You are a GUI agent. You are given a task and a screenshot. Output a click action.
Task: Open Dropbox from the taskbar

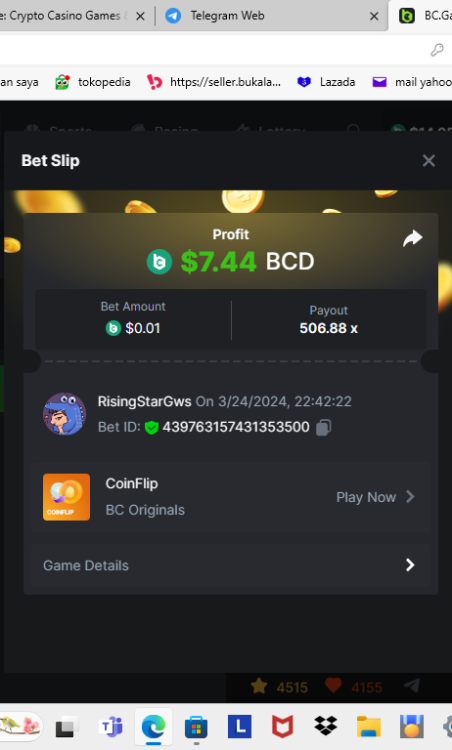coord(325,727)
